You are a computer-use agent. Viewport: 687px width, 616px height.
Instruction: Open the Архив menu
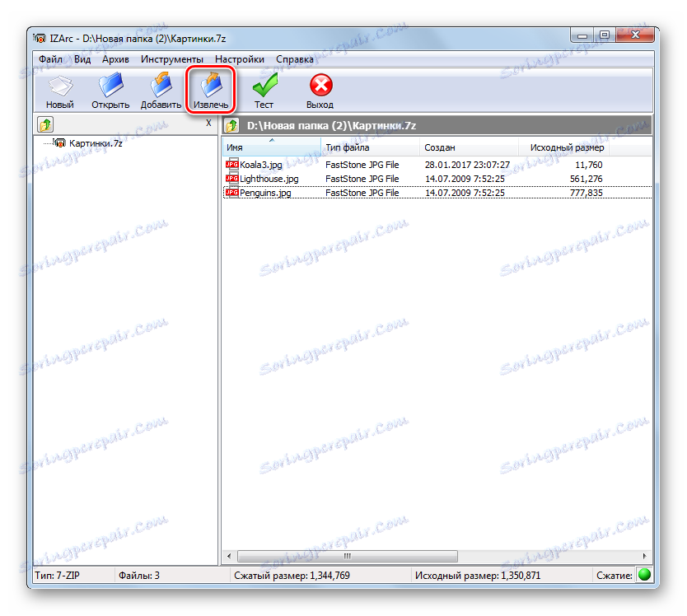(115, 59)
